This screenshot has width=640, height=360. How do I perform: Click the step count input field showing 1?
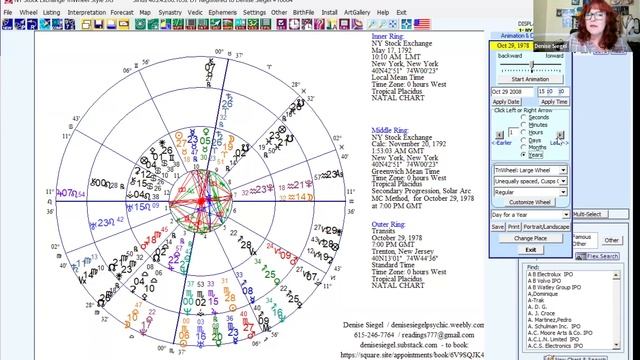[x=513, y=133]
